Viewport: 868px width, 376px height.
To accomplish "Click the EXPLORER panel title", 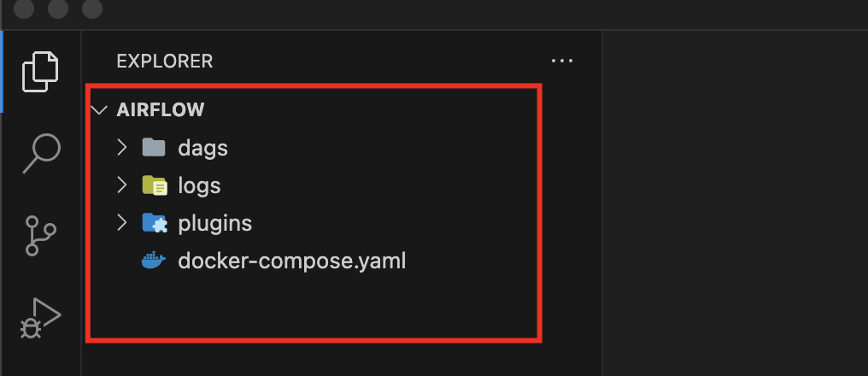I will pyautogui.click(x=164, y=62).
